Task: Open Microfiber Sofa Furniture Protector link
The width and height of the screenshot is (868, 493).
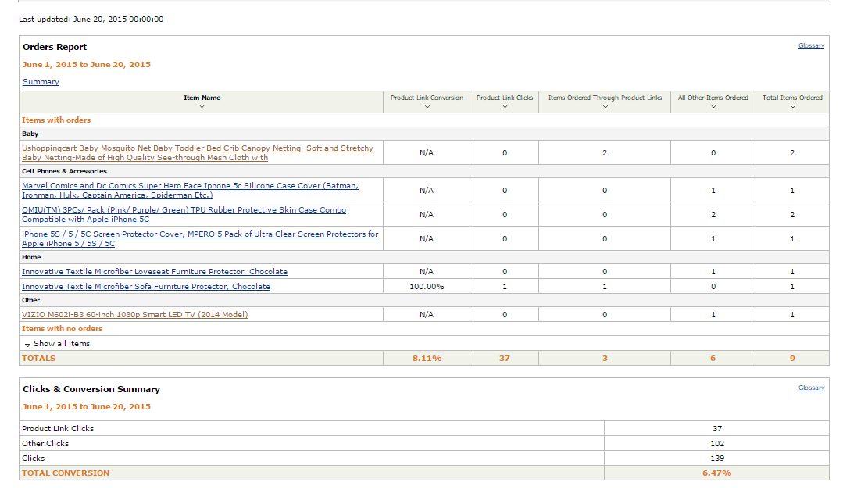Action: tap(146, 287)
